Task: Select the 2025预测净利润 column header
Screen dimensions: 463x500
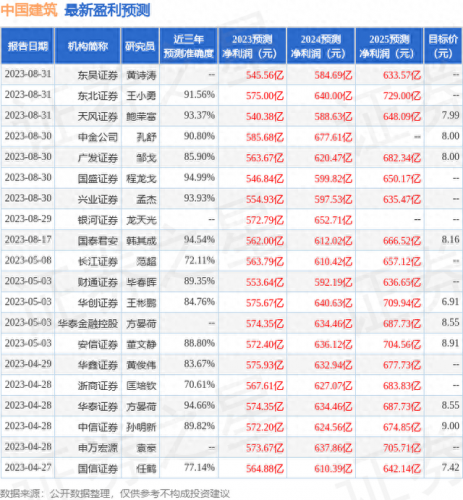Action: click(x=389, y=46)
